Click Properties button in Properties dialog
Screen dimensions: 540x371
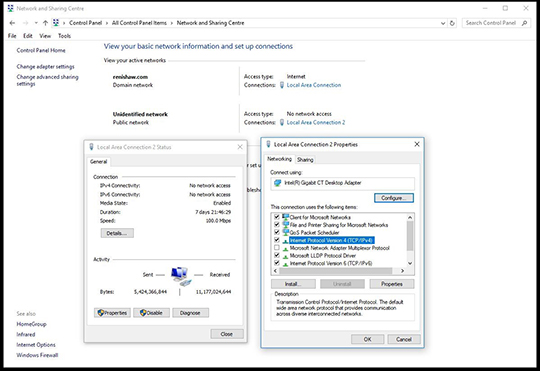[x=392, y=284]
